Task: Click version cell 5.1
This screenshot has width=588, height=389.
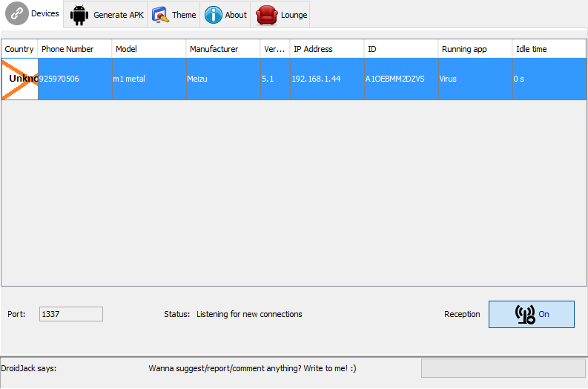Action: point(275,79)
